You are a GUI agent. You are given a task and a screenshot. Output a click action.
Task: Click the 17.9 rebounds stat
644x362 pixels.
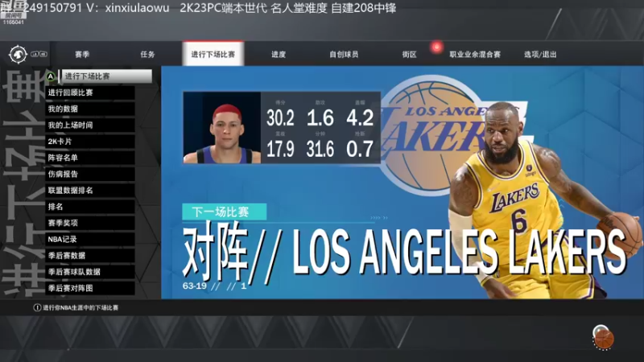280,149
